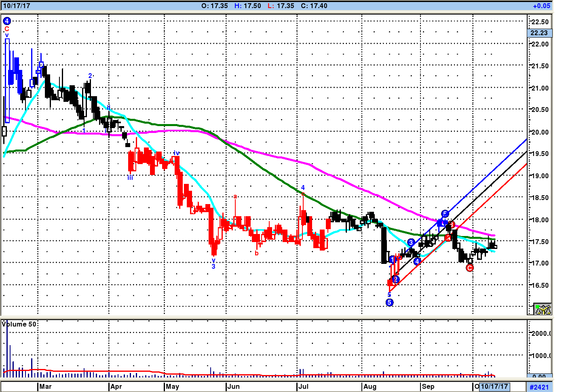Click the 'May' month label
Screen dimensions: 566x392
[172, 386]
